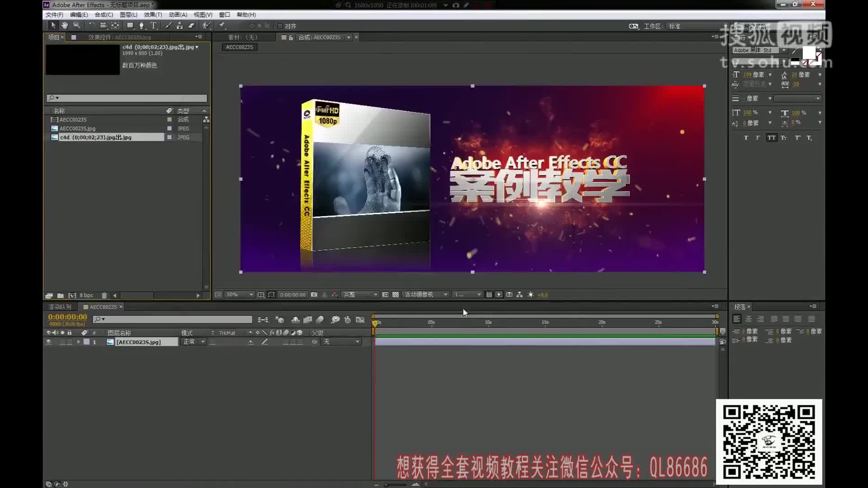Click the 10s mark on time ruler

click(x=488, y=323)
